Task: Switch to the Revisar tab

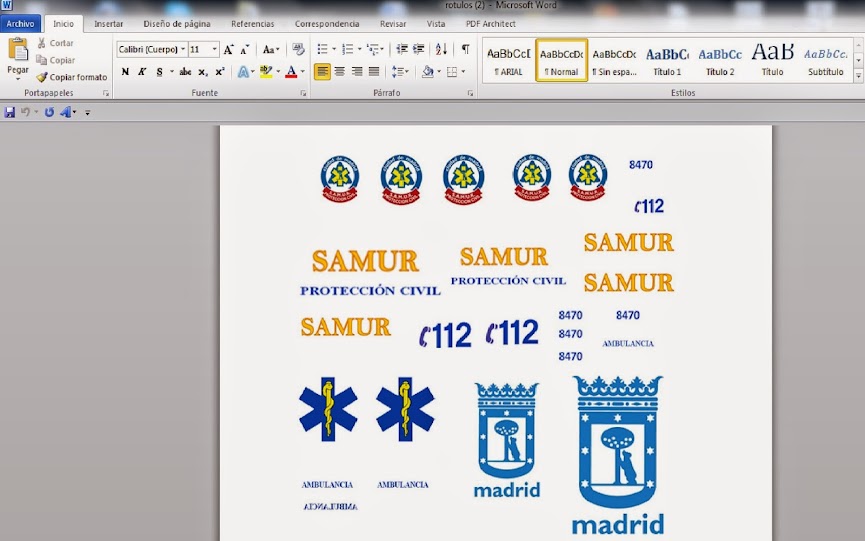Action: click(x=393, y=24)
